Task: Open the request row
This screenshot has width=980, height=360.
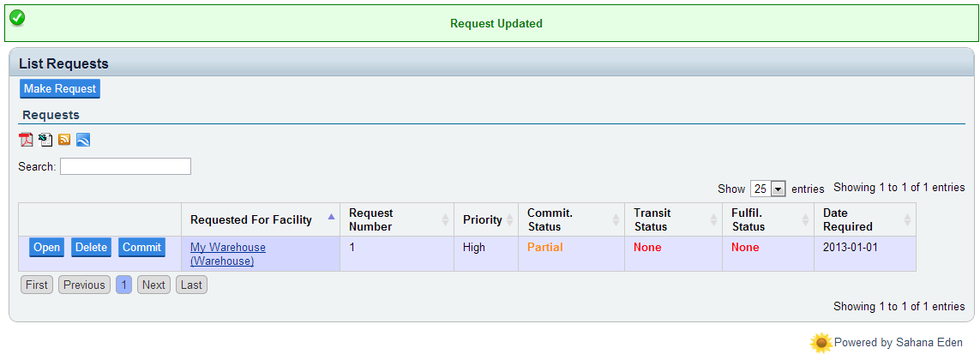Action: tap(47, 248)
